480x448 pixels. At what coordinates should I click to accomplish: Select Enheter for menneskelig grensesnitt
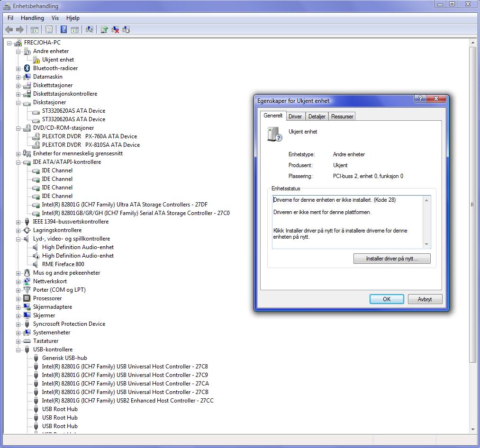pos(78,153)
